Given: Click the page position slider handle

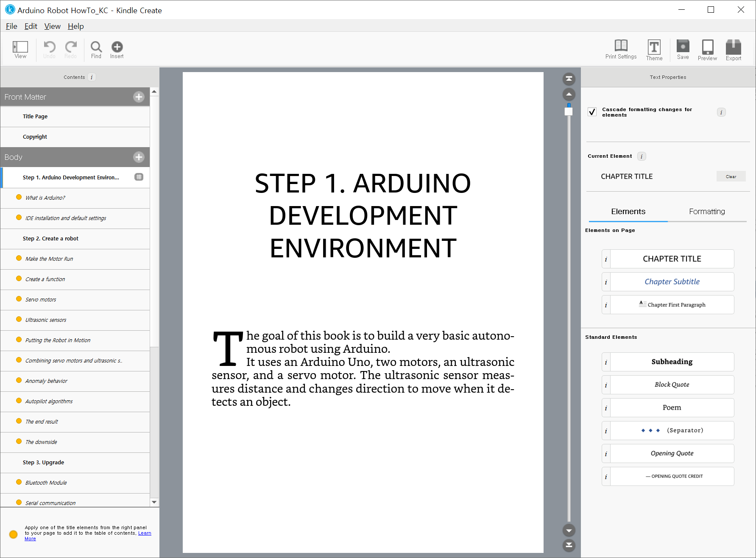Looking at the screenshot, I should click(569, 112).
